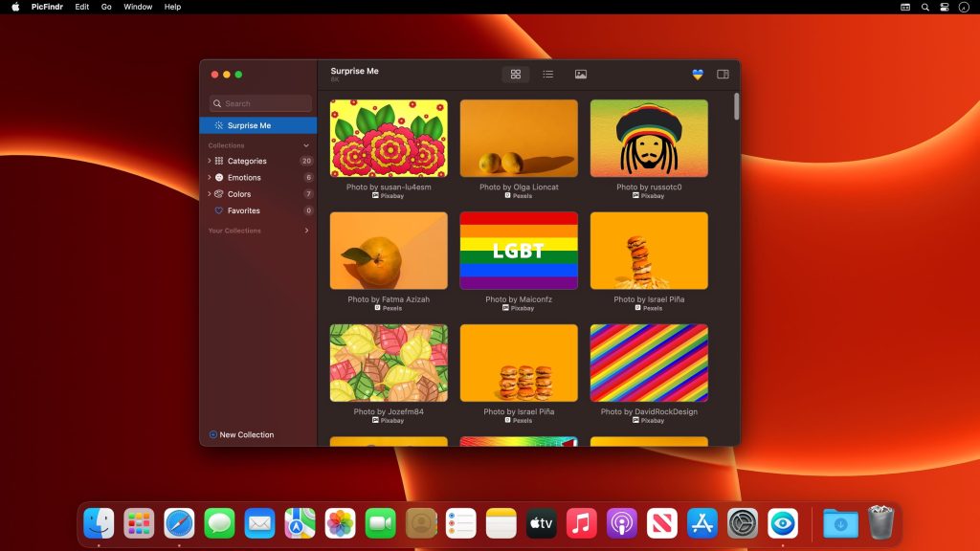Expand the Categories list
Screen dimensions: 980x551
(209, 161)
